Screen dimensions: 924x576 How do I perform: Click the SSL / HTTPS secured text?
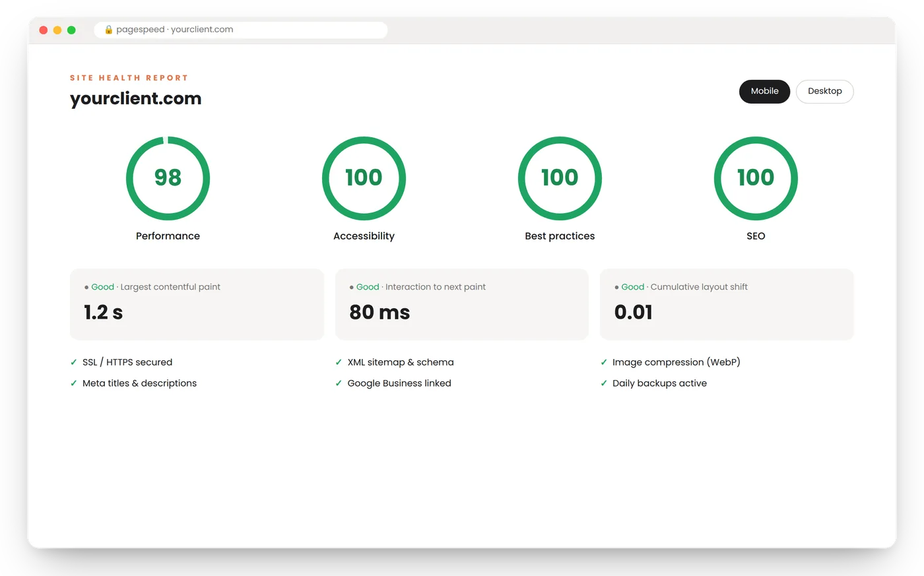[x=127, y=362]
